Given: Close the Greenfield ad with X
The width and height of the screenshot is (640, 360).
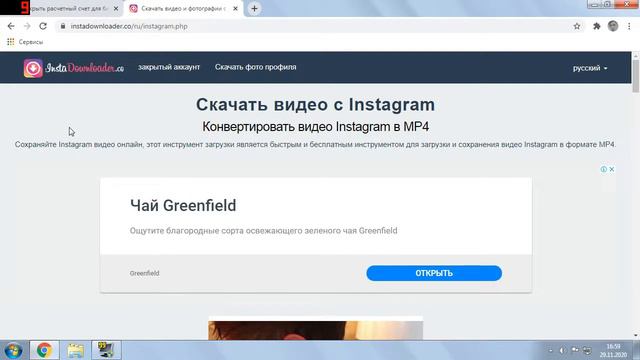Looking at the screenshot, I should [x=611, y=169].
